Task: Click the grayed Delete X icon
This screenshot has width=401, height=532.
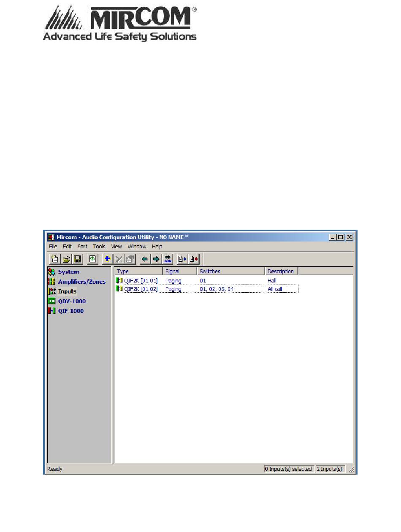Action: [119, 259]
